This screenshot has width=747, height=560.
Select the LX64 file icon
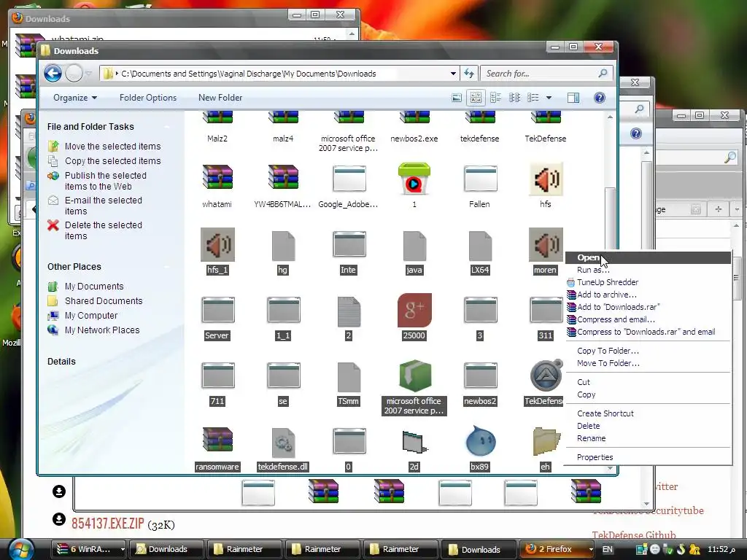480,246
